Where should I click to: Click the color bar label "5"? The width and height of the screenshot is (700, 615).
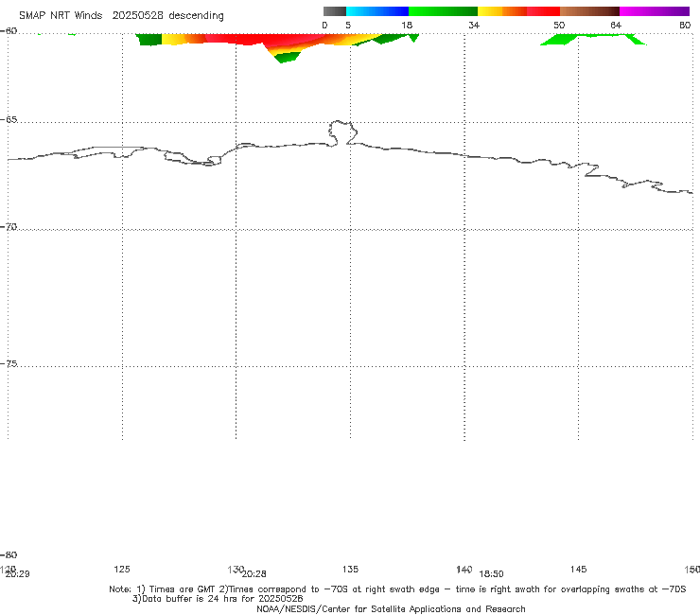pos(348,26)
